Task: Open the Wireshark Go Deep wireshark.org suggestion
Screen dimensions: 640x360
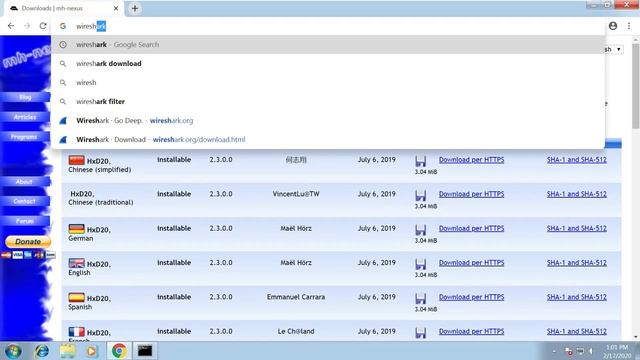Action: click(x=328, y=120)
